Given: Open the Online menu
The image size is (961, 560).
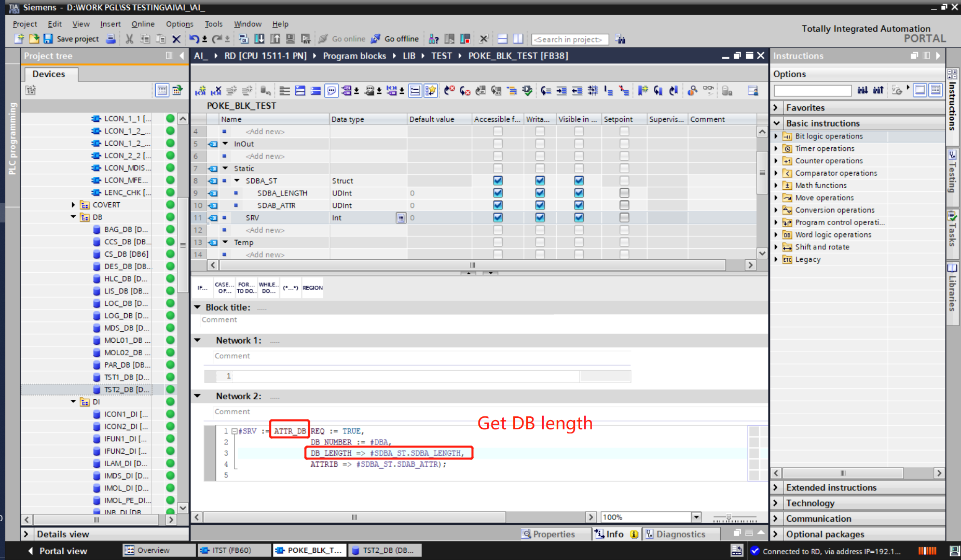Looking at the screenshot, I should click(143, 24).
